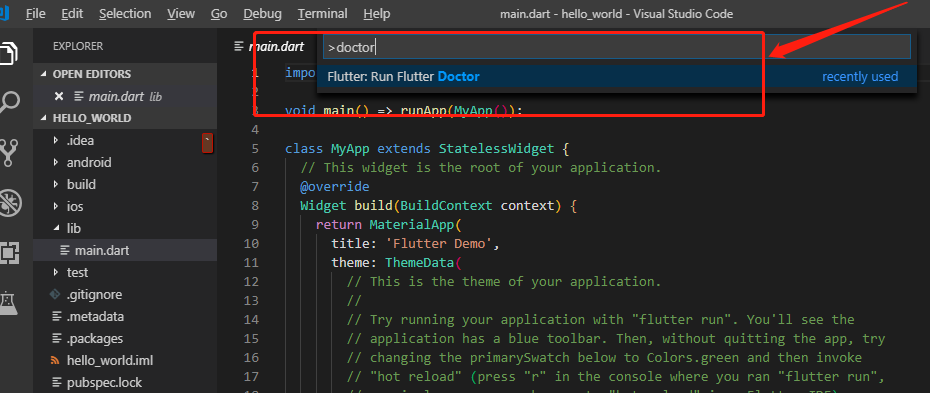Collapse the OPEN EDITORS section
The height and width of the screenshot is (393, 930).
point(43,74)
